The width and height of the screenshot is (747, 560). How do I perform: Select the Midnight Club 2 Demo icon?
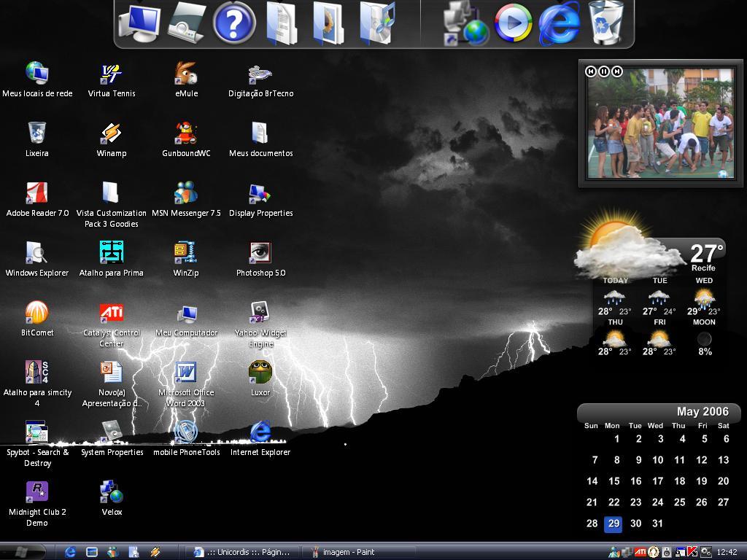[37, 504]
